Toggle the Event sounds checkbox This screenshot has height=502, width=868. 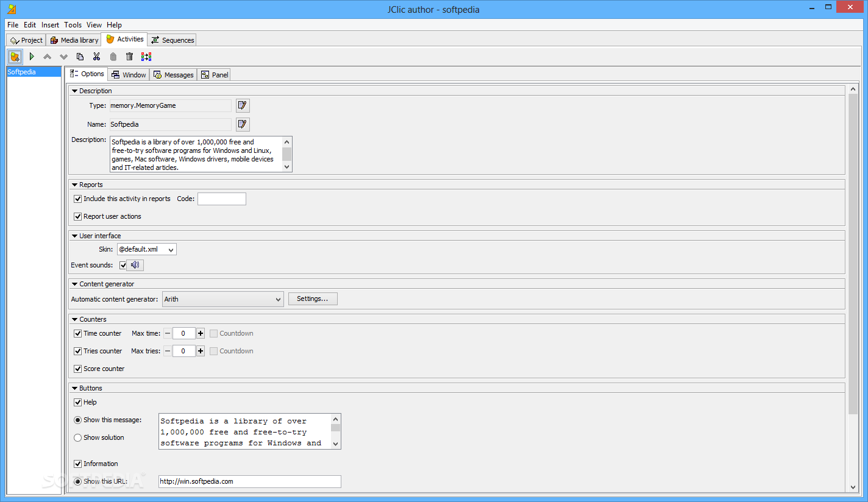(123, 265)
